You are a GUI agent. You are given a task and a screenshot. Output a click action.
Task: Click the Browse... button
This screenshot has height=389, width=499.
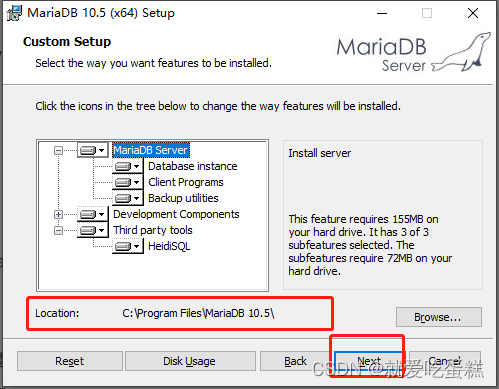coord(439,317)
